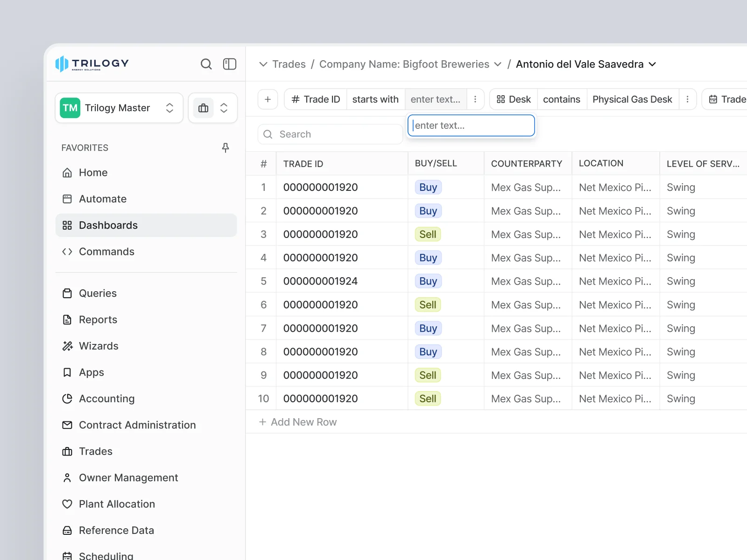
Task: Select the Physical Gas Desk filter value
Action: pyautogui.click(x=632, y=99)
